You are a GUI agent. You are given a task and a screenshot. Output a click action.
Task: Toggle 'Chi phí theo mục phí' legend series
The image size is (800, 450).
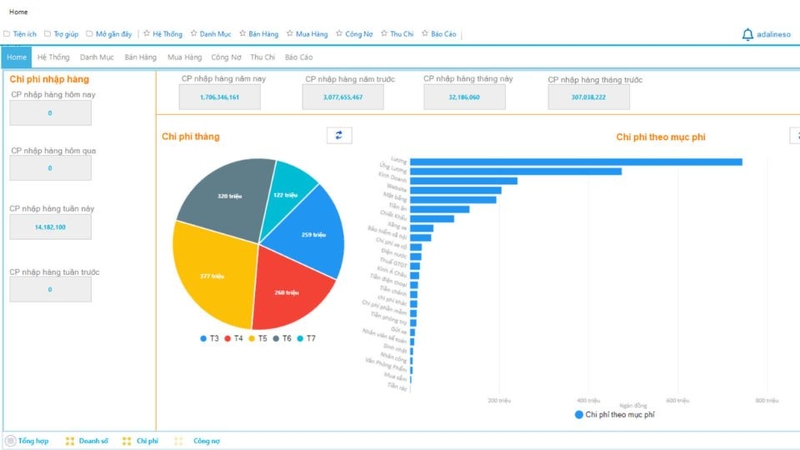coord(614,414)
